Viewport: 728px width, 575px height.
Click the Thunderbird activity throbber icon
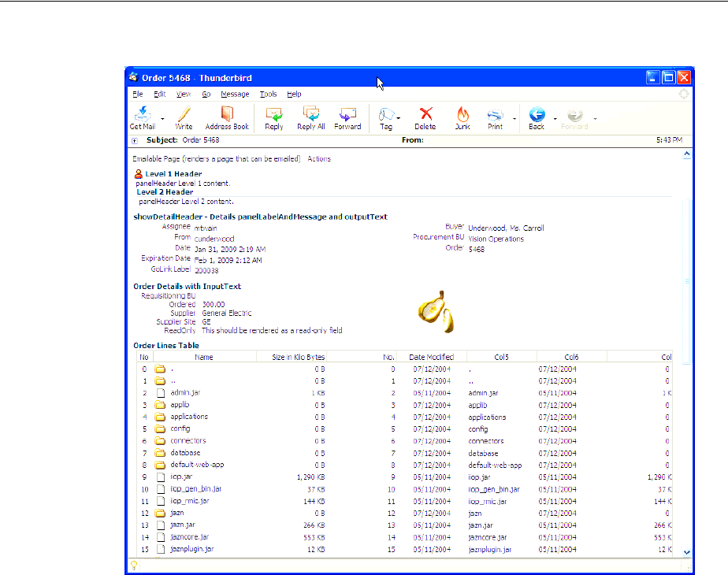pyautogui.click(x=684, y=94)
